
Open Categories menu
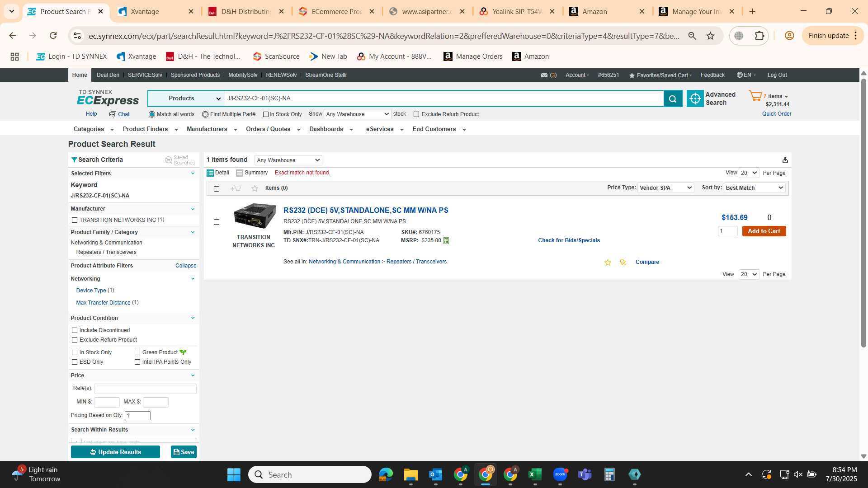click(x=94, y=129)
